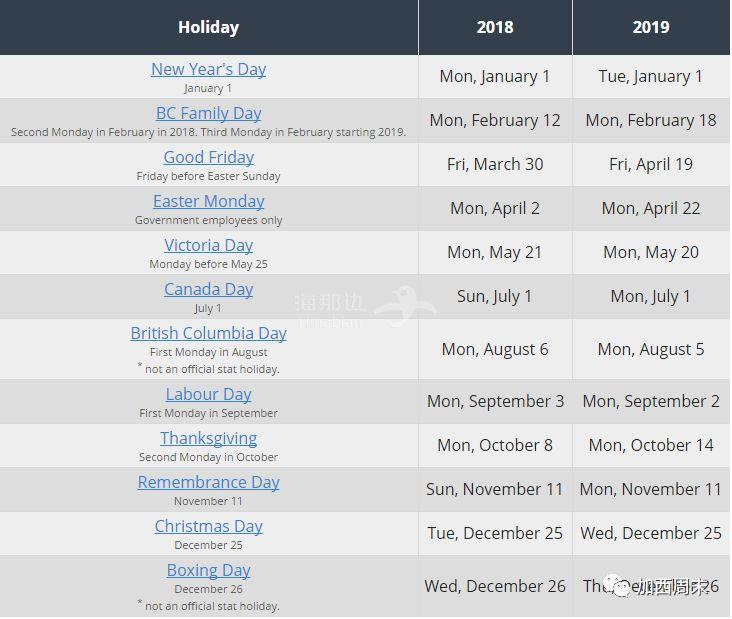This screenshot has height=619, width=732.
Task: Click the Good Friday holiday link
Action: (x=209, y=157)
